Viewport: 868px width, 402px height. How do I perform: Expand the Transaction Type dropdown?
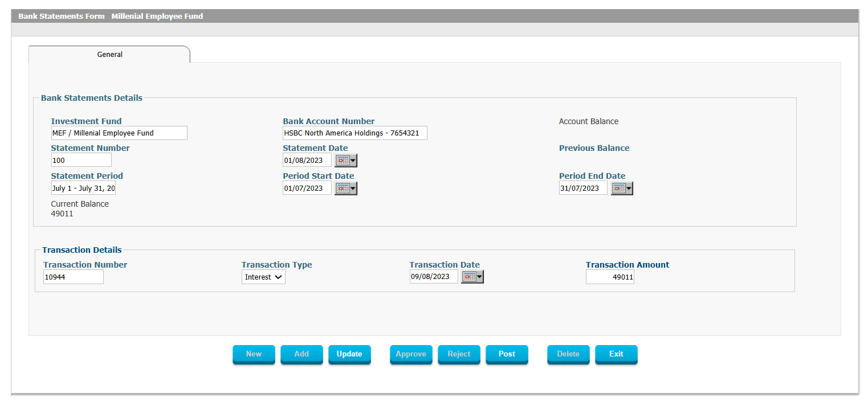263,277
